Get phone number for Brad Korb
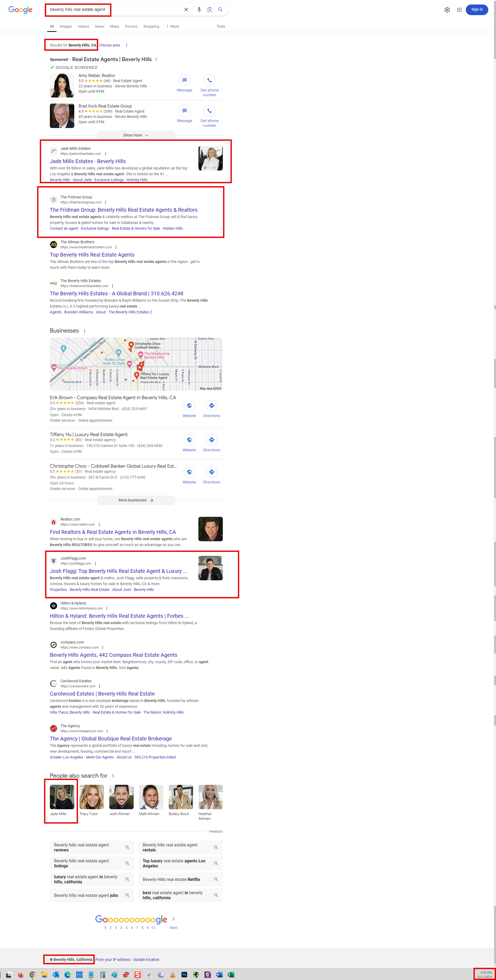This screenshot has width=496, height=980. tap(210, 111)
